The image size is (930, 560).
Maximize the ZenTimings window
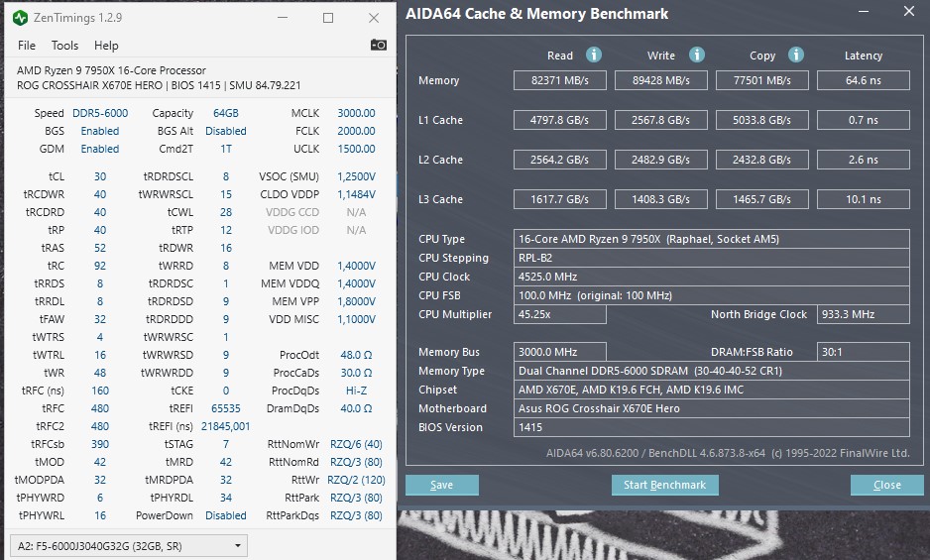pyautogui.click(x=328, y=18)
